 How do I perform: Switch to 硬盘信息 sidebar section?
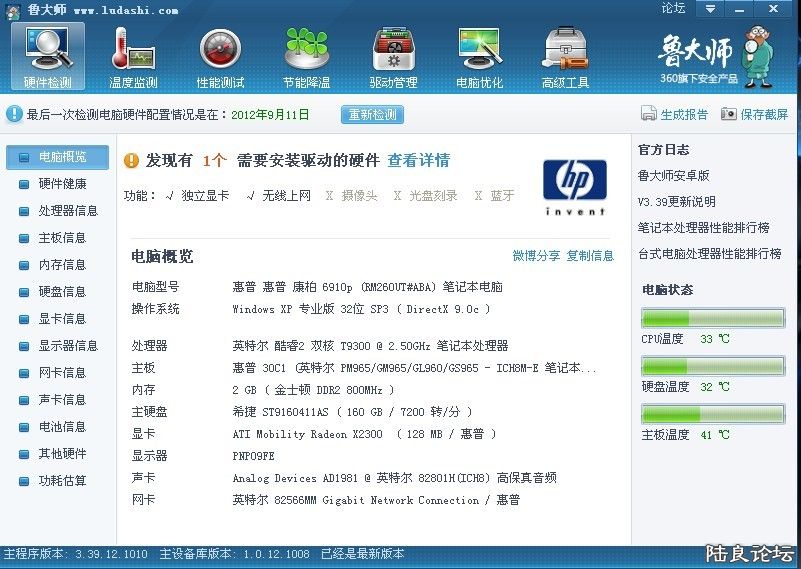[x=62, y=292]
